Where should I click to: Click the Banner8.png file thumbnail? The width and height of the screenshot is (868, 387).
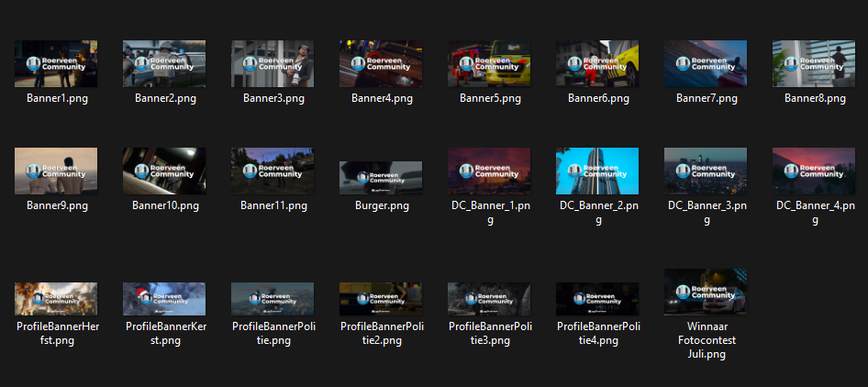pos(814,64)
